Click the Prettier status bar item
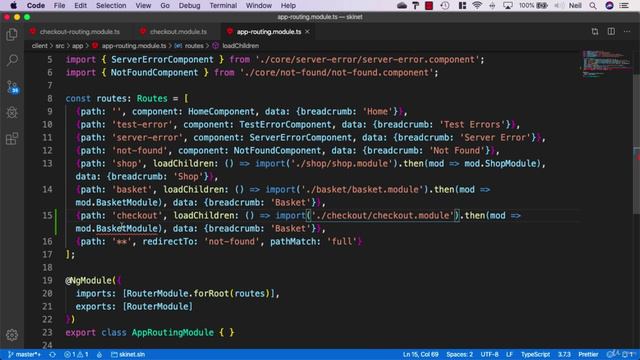This screenshot has width=640, height=360. tap(588, 354)
